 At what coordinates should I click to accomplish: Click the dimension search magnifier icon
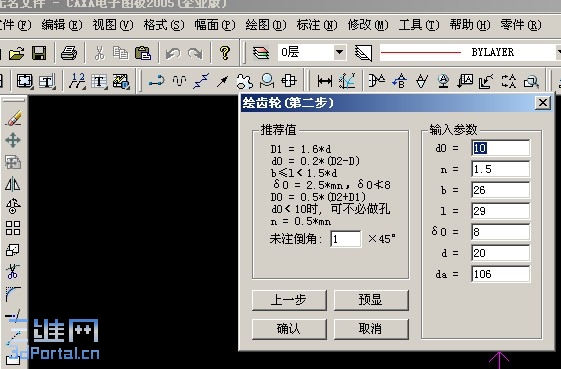click(x=531, y=81)
